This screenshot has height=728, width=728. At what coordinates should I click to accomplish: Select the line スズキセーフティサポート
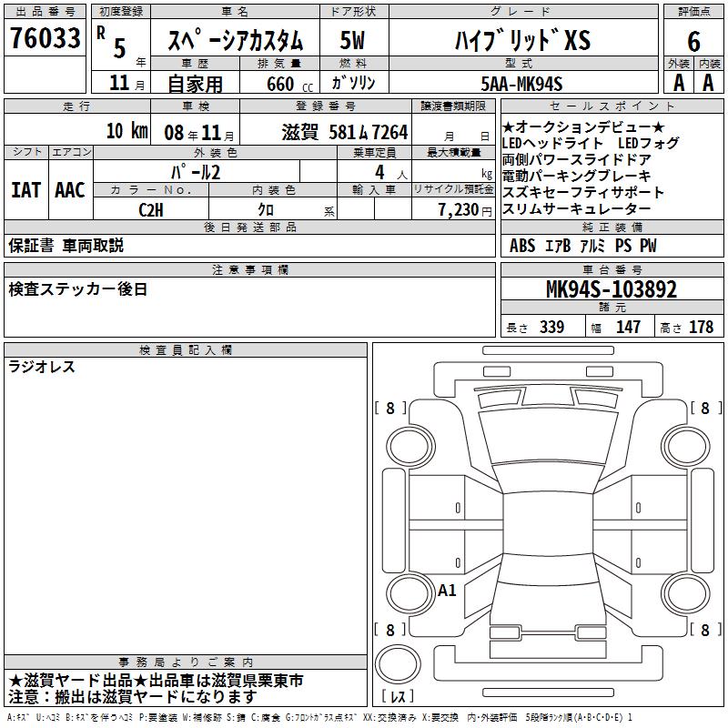click(x=583, y=192)
